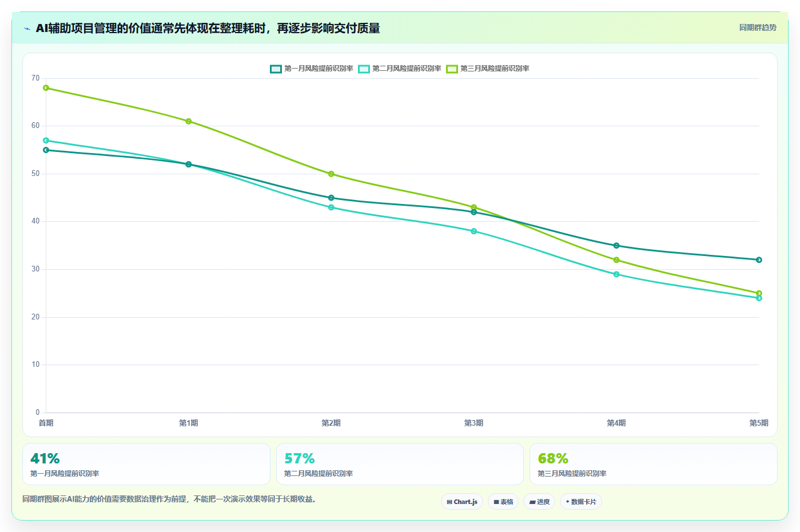This screenshot has height=532, width=800.
Task: Select dark teal point at 首期 (55)
Action: 46,150
